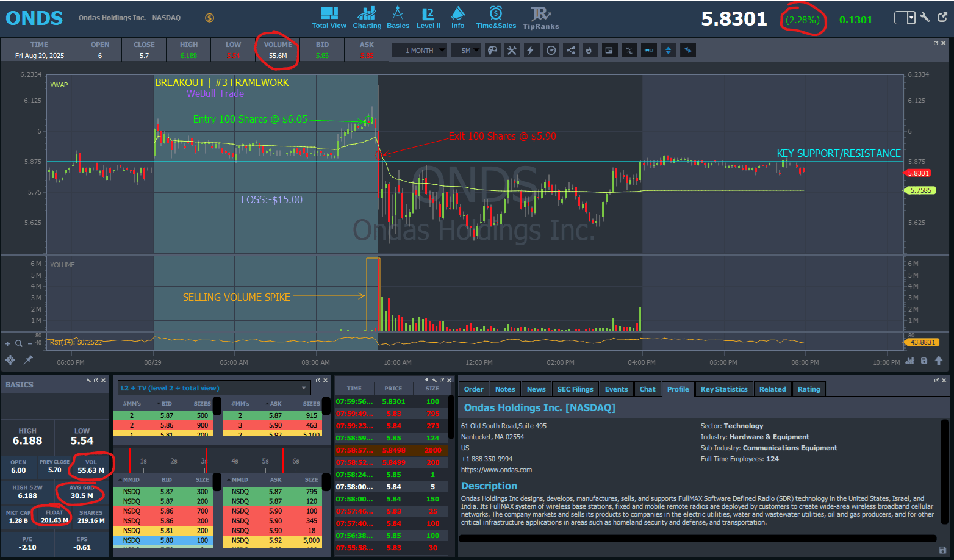The height and width of the screenshot is (560, 954).
Task: Select the Time & Sales row with size 2000
Action: point(392,450)
